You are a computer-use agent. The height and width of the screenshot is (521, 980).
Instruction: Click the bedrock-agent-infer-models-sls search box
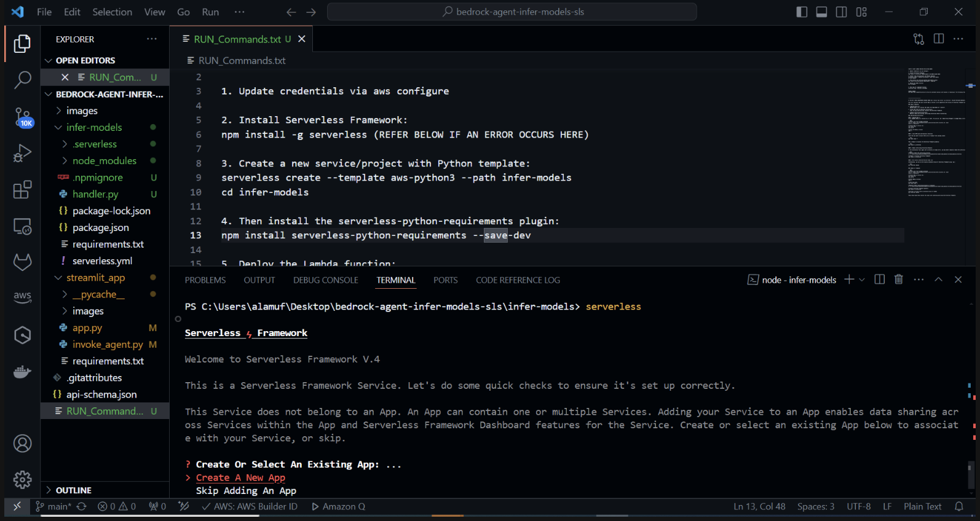tap(512, 12)
